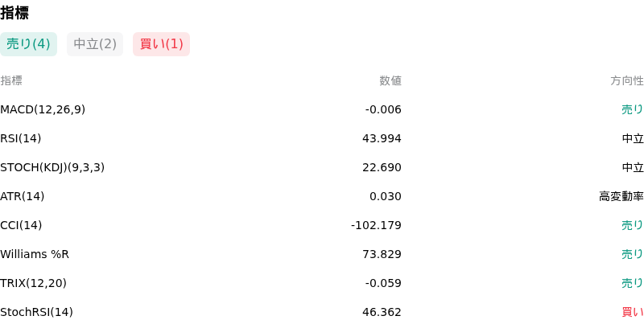Click the 指標 section heading
Image resolution: width=644 pixels, height=320 pixels.
(14, 13)
